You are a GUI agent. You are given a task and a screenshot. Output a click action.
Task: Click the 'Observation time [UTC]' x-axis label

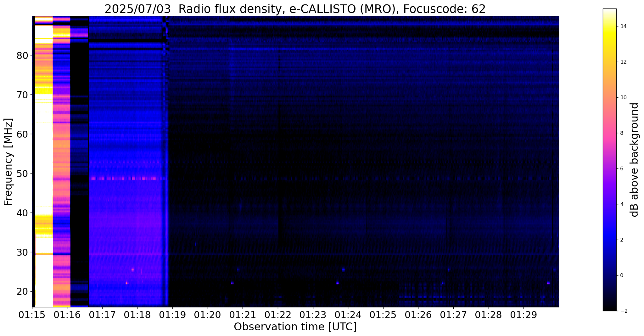295,327
